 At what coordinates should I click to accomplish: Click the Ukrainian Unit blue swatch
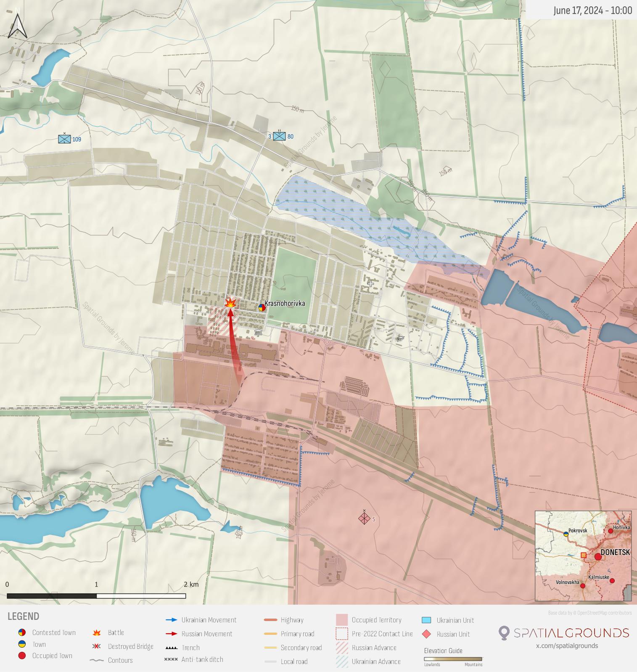[x=426, y=620]
